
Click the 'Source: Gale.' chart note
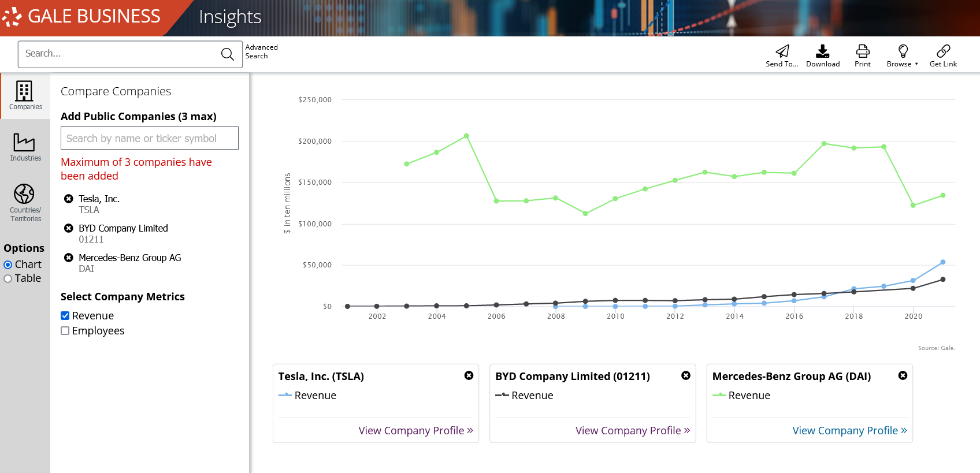(x=936, y=348)
